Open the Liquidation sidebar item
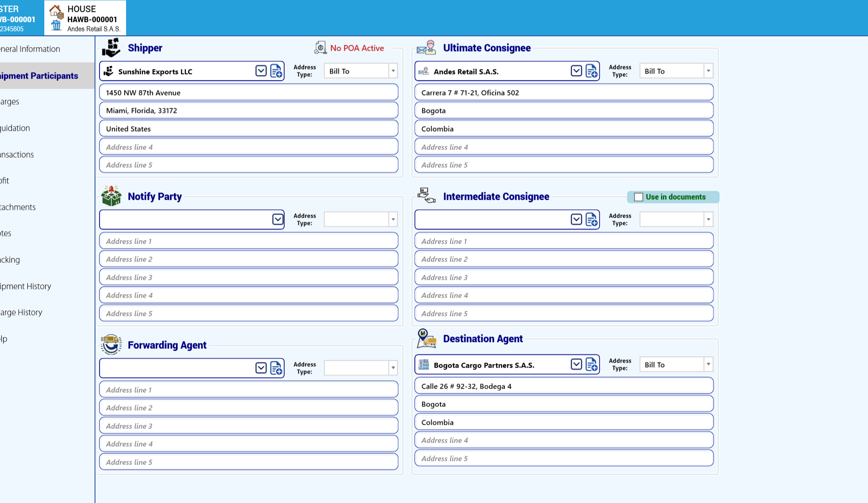 point(47,128)
